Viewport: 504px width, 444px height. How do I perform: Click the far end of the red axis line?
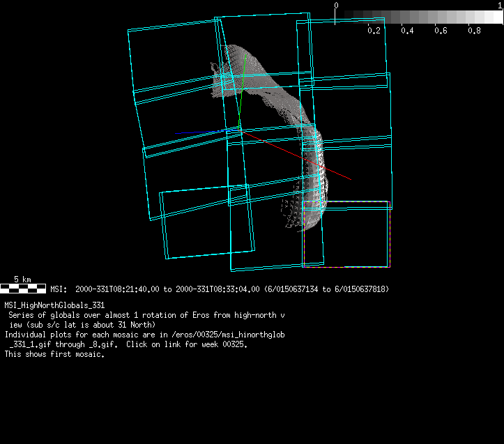[x=349, y=179]
